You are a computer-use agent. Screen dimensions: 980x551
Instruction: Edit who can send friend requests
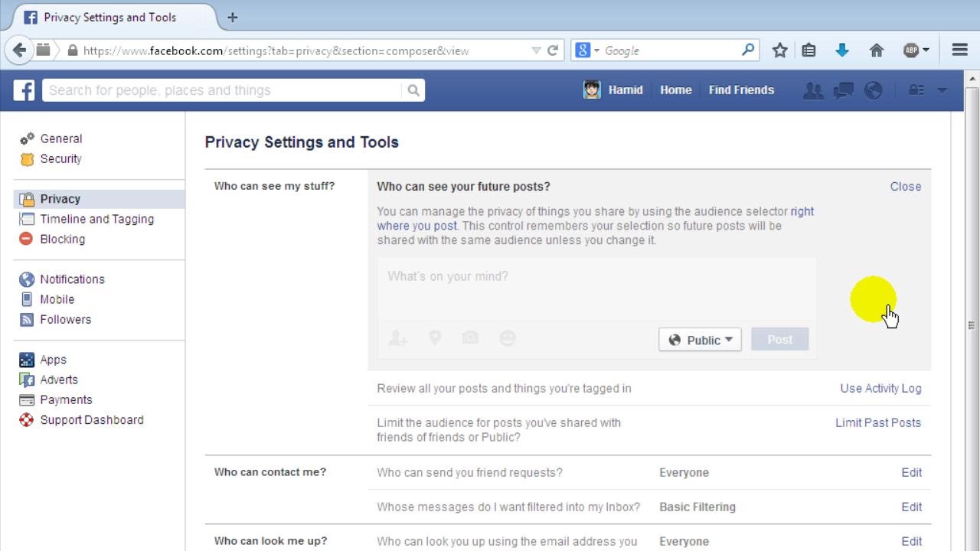(911, 473)
